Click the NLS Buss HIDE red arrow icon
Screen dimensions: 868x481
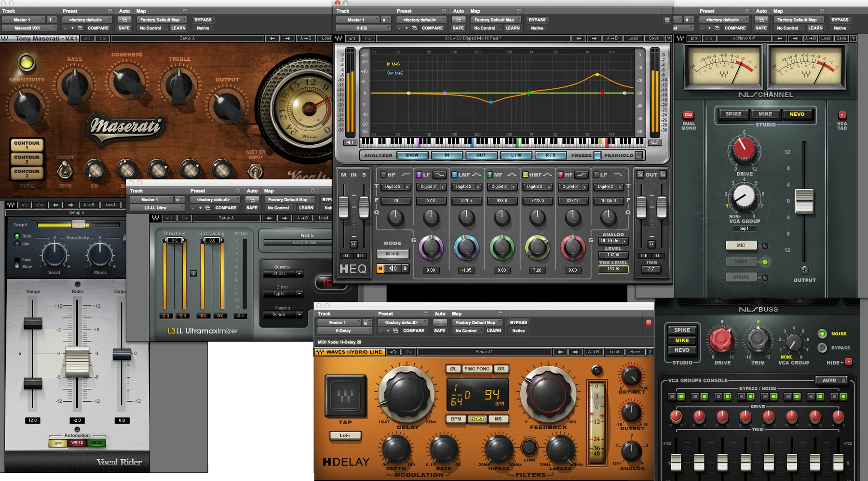(849, 362)
